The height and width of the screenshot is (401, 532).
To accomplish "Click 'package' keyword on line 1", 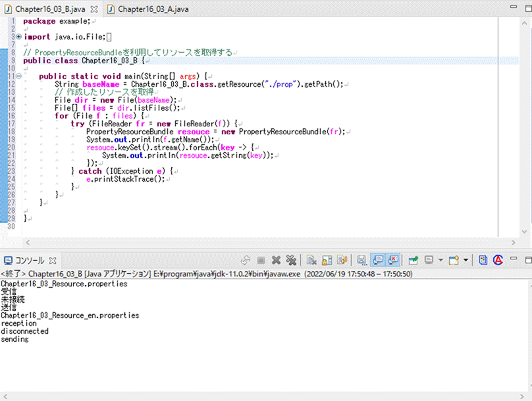I will coord(40,21).
